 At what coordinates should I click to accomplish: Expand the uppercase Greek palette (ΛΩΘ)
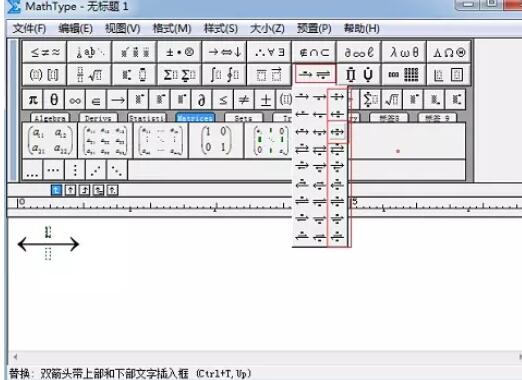[448, 52]
